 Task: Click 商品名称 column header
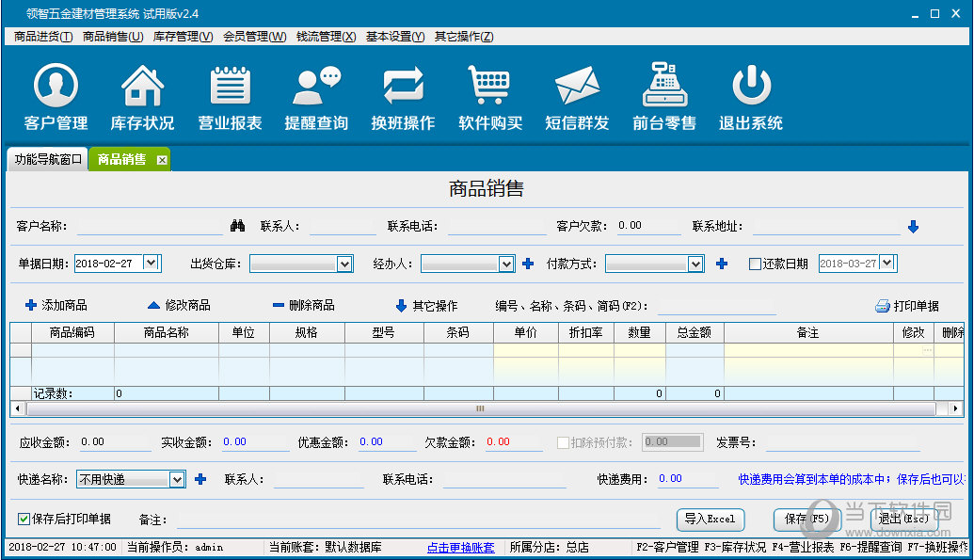click(x=167, y=332)
